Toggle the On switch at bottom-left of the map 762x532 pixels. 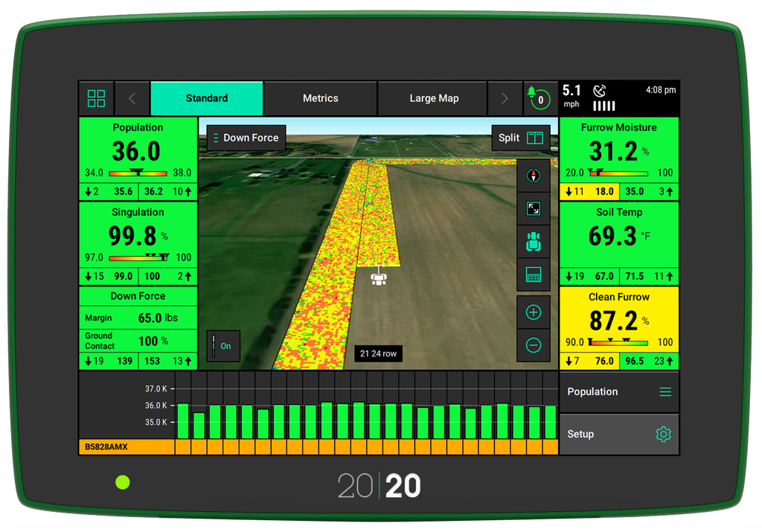pos(223,346)
